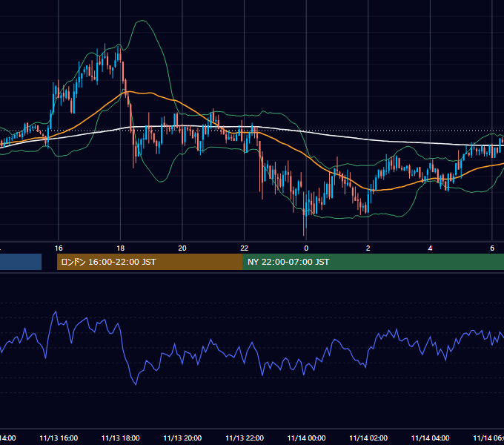Image resolution: width=504 pixels, height=445 pixels.
Task: Click the 11/13 16:00 date label
Action: tap(59, 438)
